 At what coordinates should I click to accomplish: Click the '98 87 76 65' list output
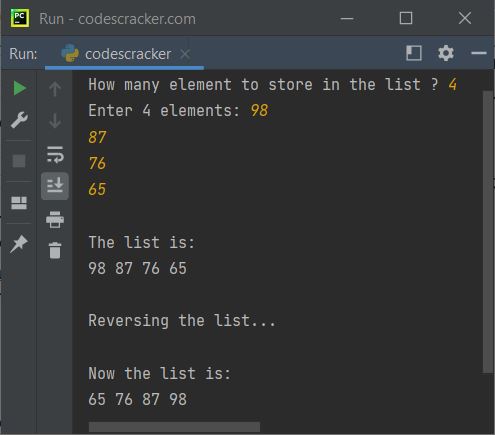point(137,268)
